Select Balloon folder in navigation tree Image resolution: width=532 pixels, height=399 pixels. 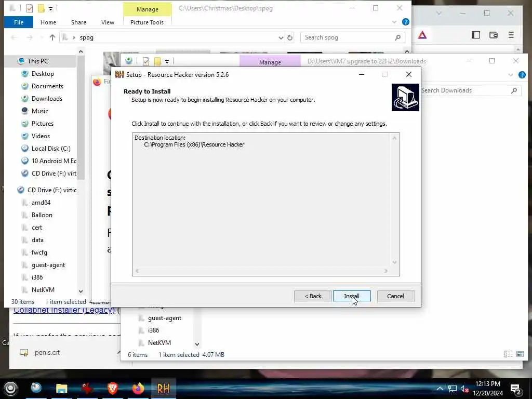click(x=42, y=215)
